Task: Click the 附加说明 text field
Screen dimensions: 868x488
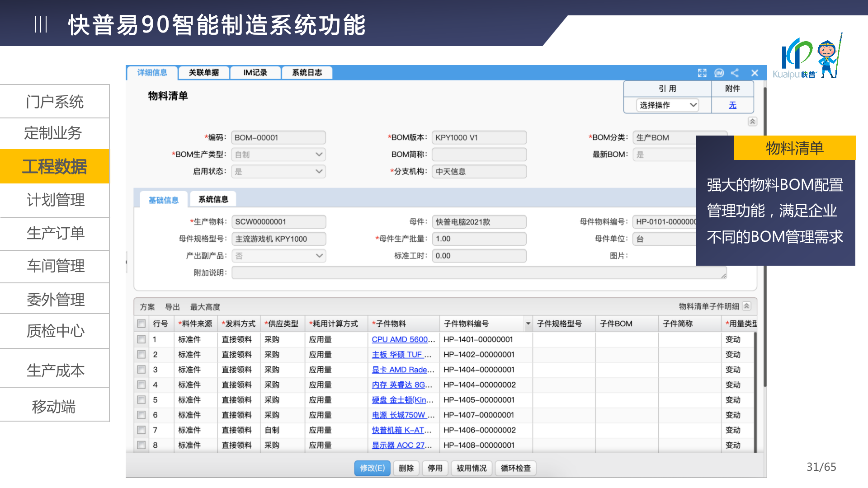Action: [478, 272]
